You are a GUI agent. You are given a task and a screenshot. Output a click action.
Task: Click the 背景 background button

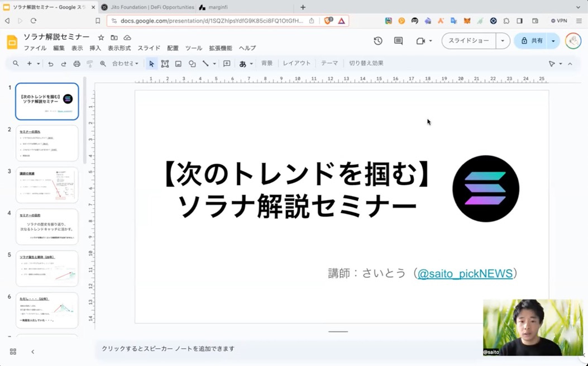pos(267,63)
